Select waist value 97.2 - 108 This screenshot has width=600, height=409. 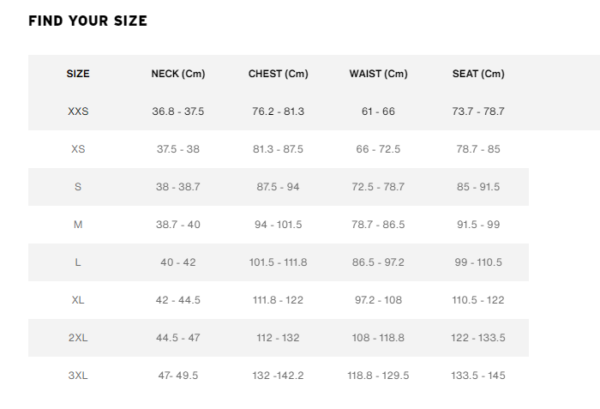378,300
